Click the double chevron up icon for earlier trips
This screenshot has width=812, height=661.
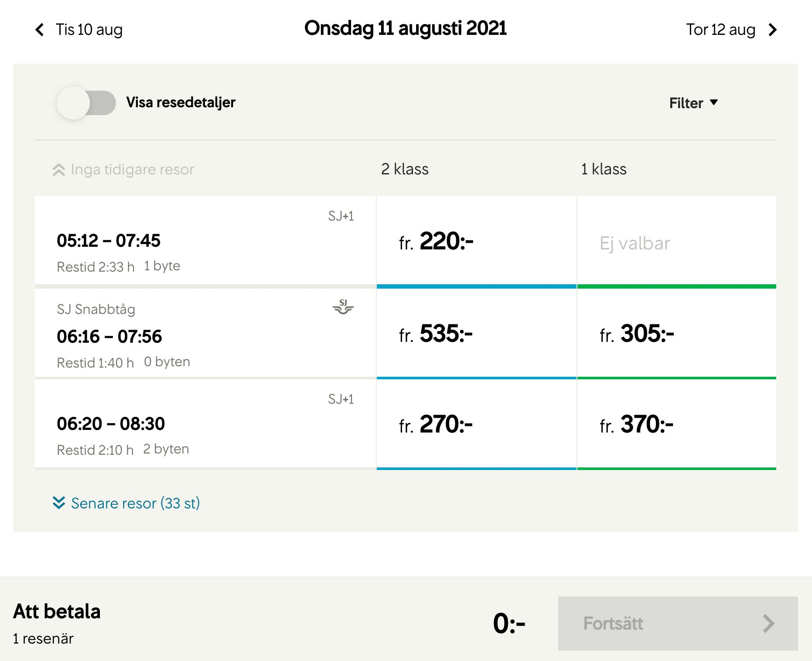59,170
